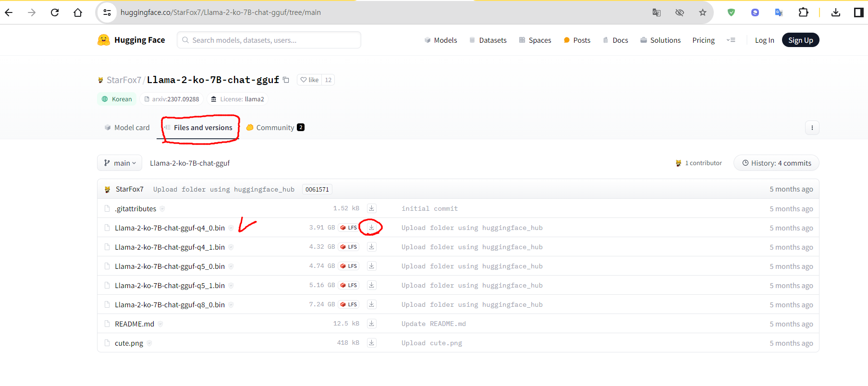The width and height of the screenshot is (868, 386).
Task: Navigate to Posts in top menu
Action: point(577,40)
